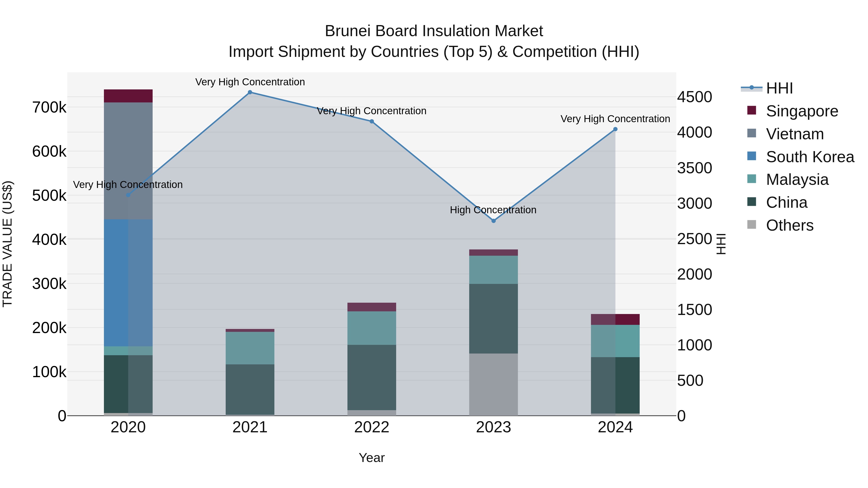Image resolution: width=868 pixels, height=488 pixels.
Task: Toggle the HHI legend entry
Action: click(767, 88)
